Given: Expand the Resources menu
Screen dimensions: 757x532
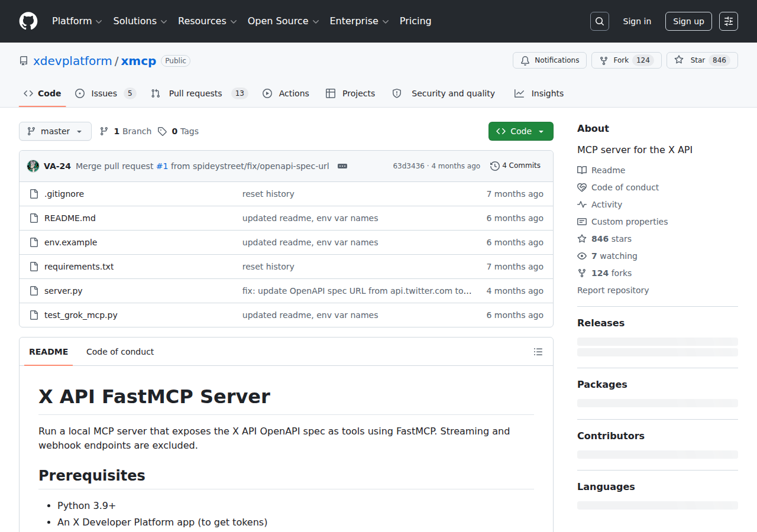Looking at the screenshot, I should tap(208, 21).
